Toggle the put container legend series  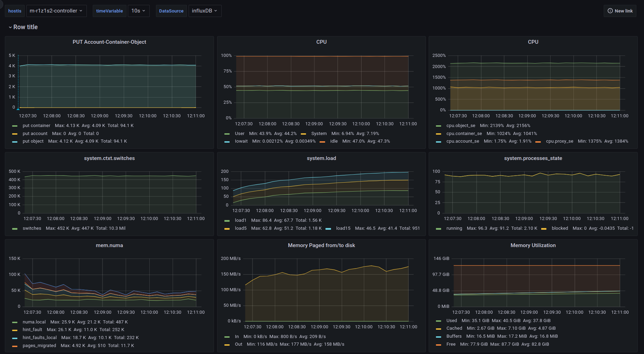tap(36, 126)
